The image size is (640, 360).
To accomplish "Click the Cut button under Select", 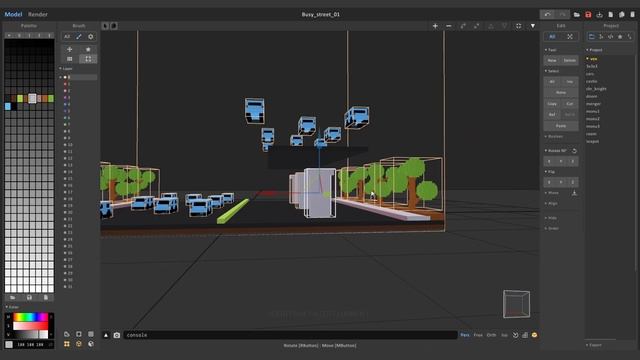I will [x=570, y=104].
